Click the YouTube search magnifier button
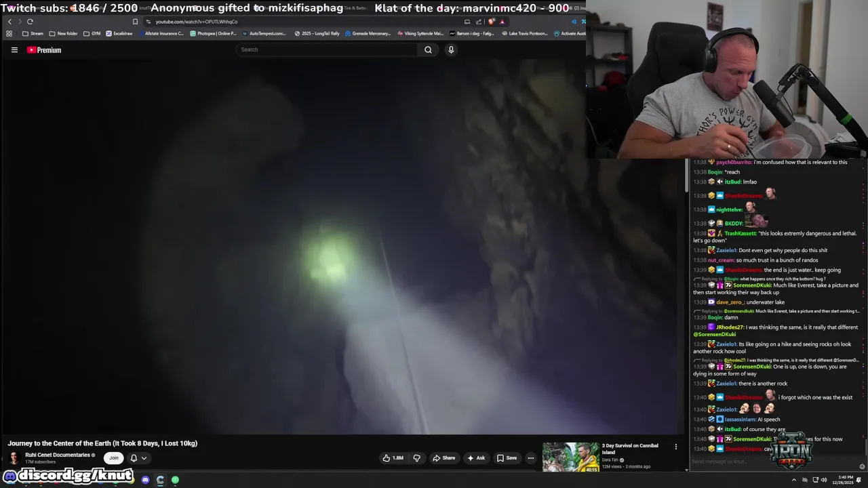Screen dimensions: 868x488 click(x=428, y=49)
